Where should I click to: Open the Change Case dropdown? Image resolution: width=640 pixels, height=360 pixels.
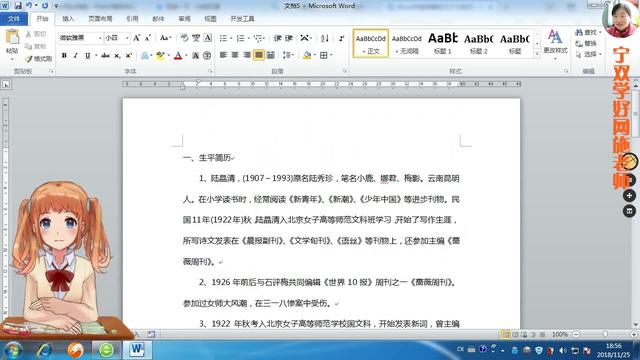tap(165, 38)
